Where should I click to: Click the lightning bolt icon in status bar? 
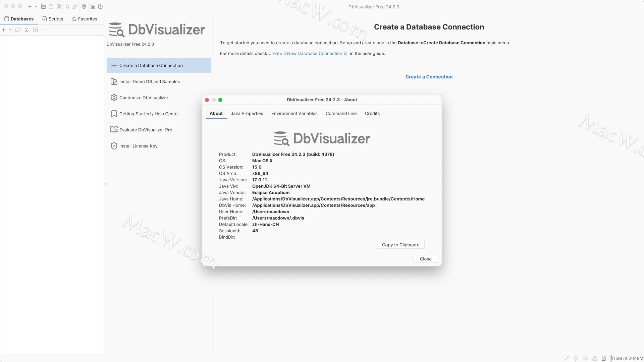click(x=576, y=358)
